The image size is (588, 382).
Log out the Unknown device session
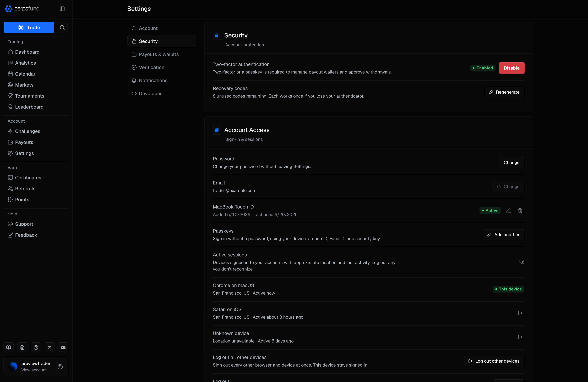click(520, 337)
